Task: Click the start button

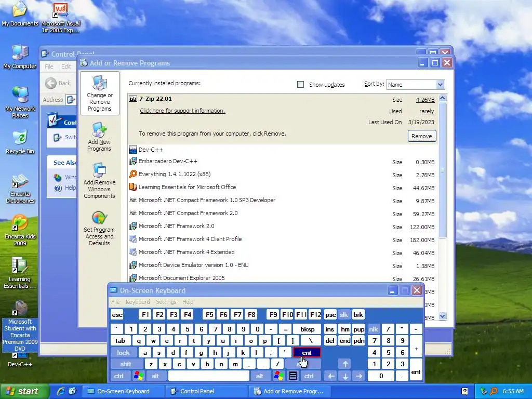Action: [x=24, y=391]
